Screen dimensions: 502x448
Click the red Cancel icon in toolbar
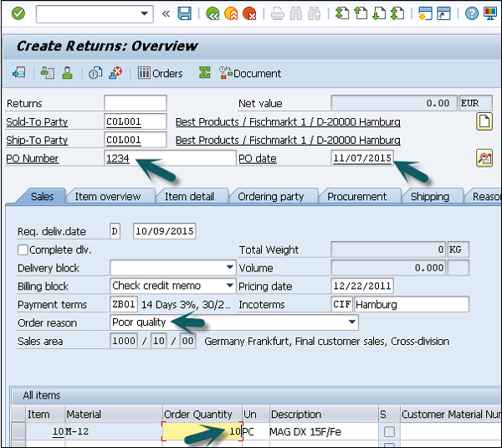click(x=249, y=13)
